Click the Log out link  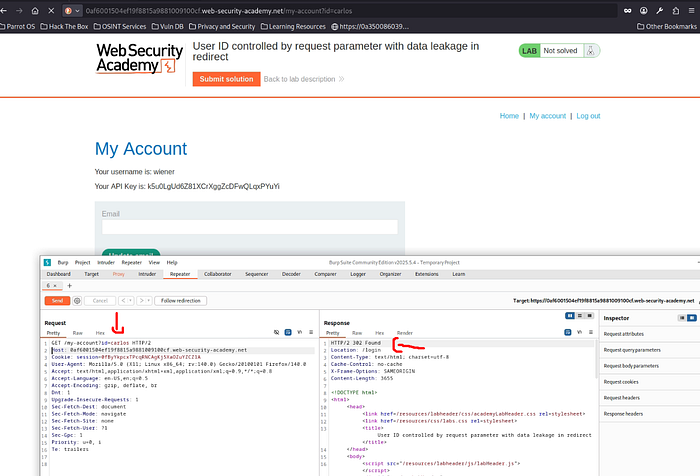click(x=588, y=116)
